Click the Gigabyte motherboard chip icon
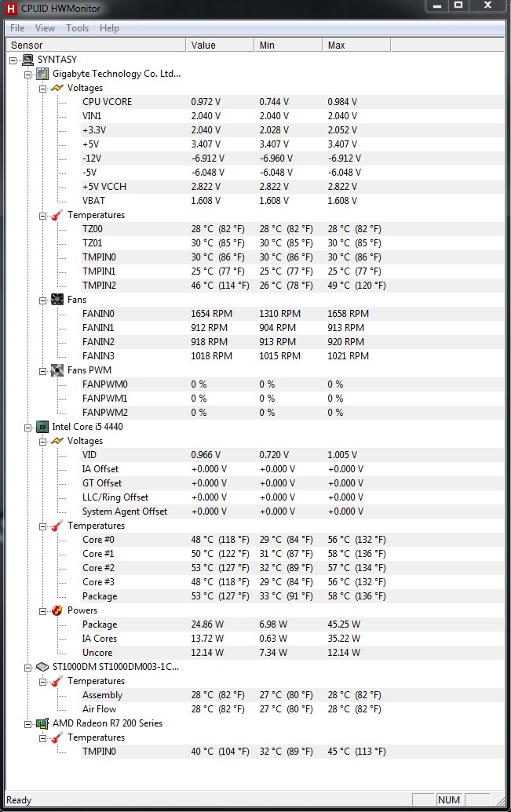511x812 pixels. pos(42,74)
